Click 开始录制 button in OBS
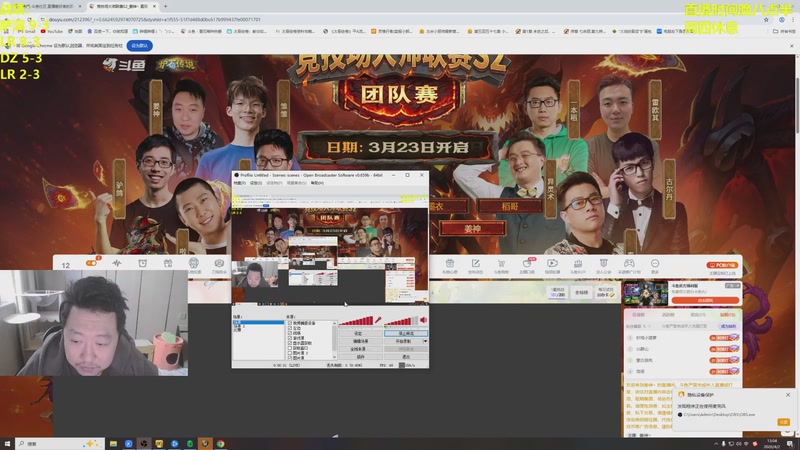The image size is (800, 450). (x=403, y=341)
